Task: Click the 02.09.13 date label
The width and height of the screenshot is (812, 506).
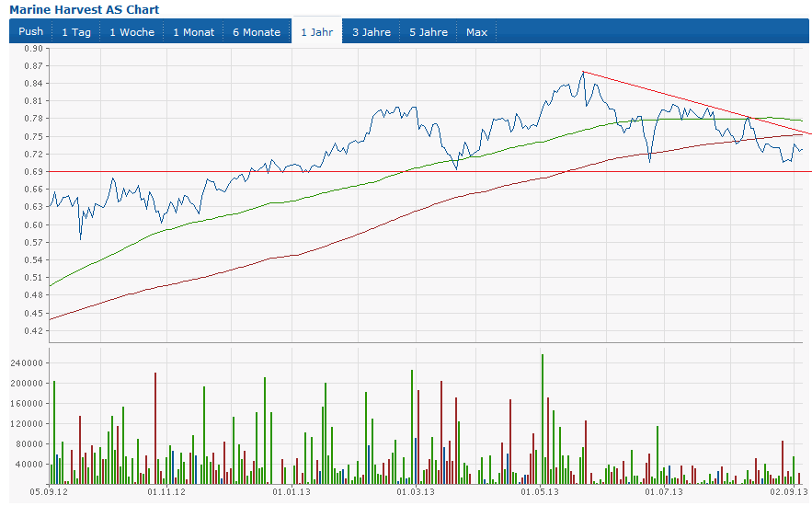Action: coord(787,492)
